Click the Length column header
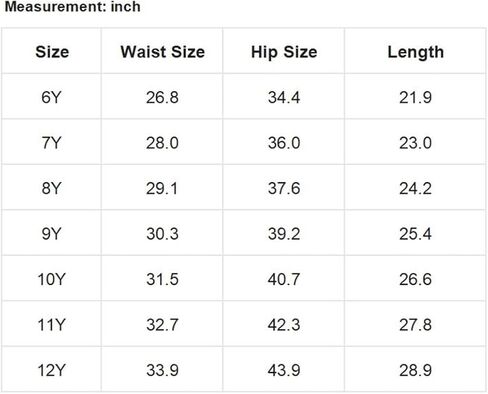This screenshot has height=394, width=488. click(x=415, y=52)
